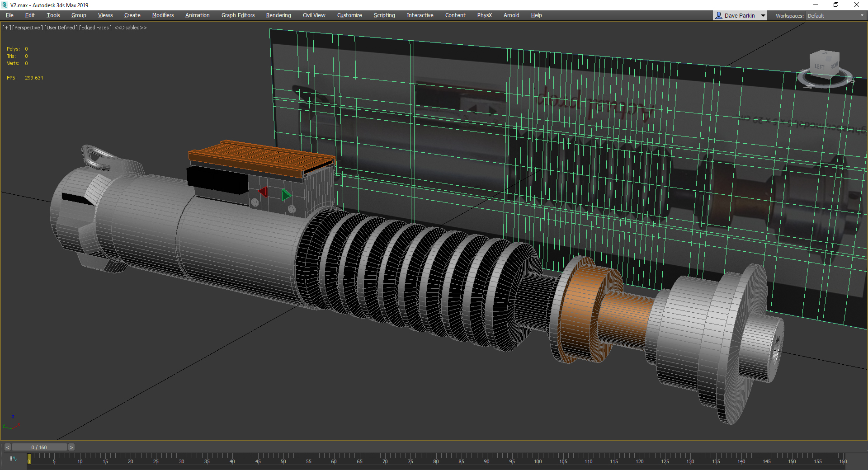Open the Workspaces Default dropdown
Image resolution: width=868 pixels, height=470 pixels.
coord(836,16)
